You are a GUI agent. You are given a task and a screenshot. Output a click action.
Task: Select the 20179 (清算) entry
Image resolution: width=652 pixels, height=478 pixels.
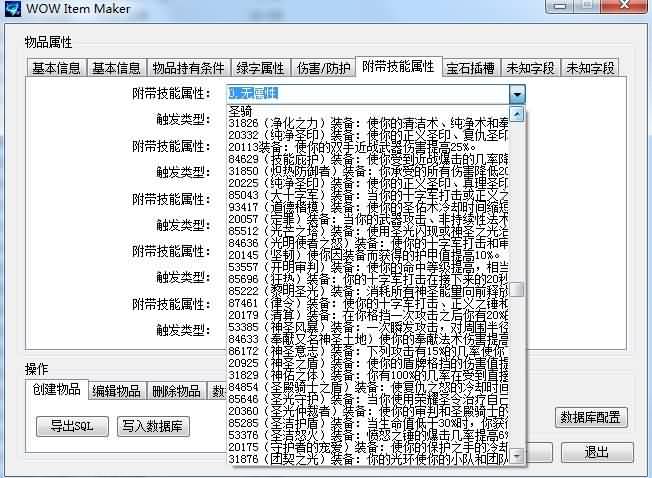coord(368,315)
